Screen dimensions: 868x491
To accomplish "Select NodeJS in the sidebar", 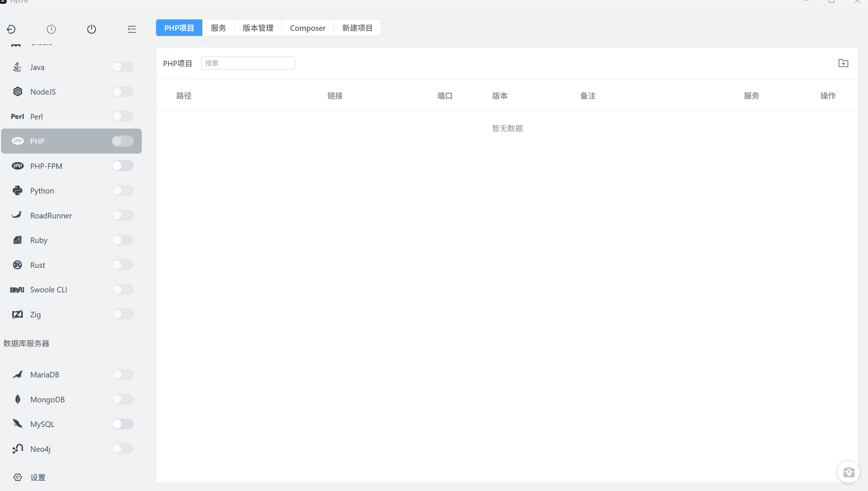I will 71,92.
